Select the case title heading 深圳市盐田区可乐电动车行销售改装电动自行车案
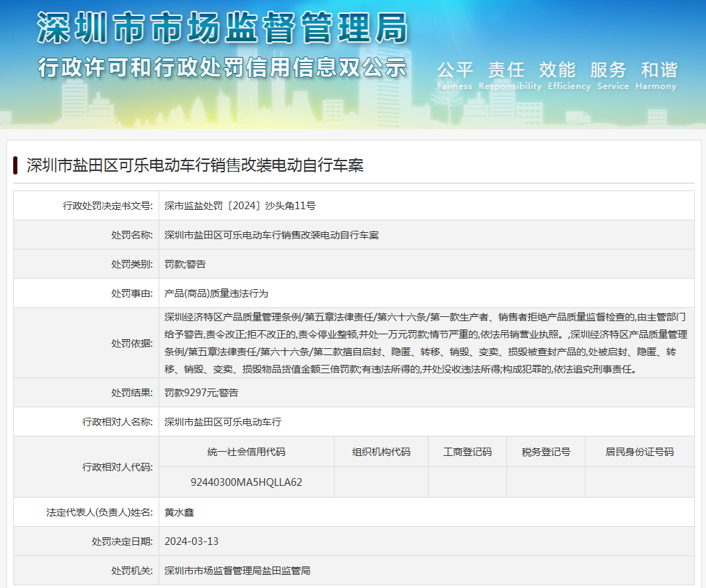706x588 pixels. pyautogui.click(x=195, y=165)
